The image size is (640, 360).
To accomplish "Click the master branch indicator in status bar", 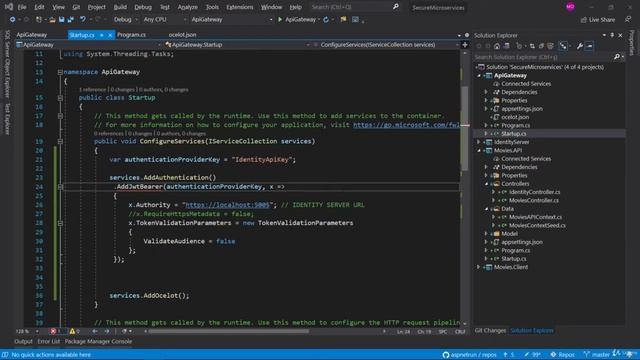I will point(596,355).
